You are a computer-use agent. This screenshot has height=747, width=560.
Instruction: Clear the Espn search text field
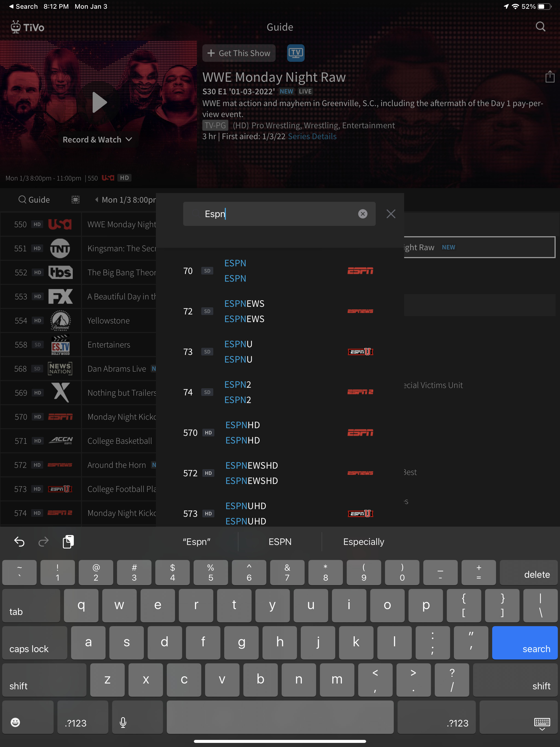(362, 214)
